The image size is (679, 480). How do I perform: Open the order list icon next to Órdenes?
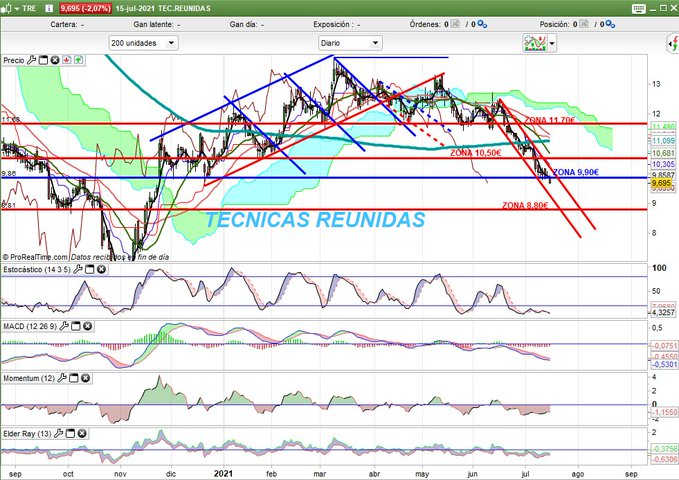[x=455, y=24]
